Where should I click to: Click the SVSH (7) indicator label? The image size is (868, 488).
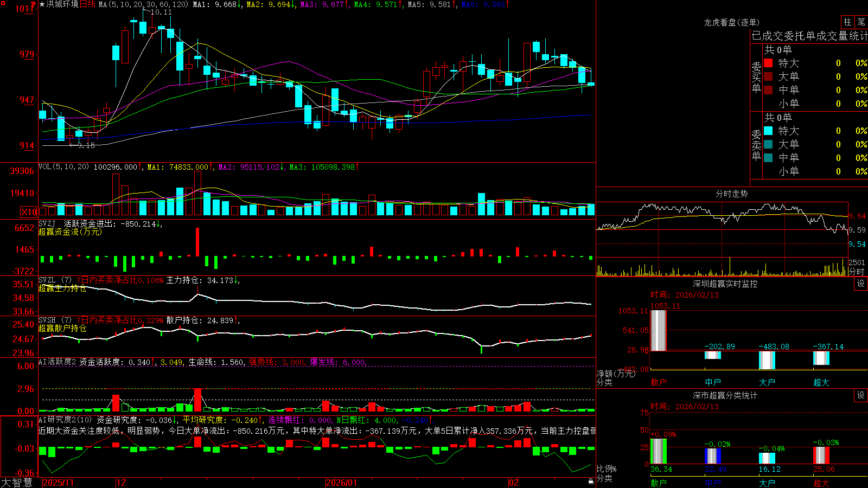[55, 320]
